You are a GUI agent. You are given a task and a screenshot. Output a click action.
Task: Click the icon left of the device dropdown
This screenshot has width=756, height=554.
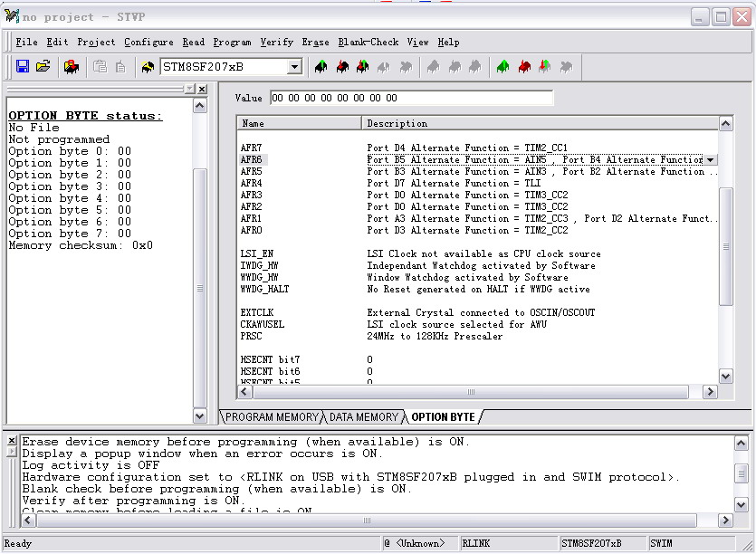(x=148, y=67)
